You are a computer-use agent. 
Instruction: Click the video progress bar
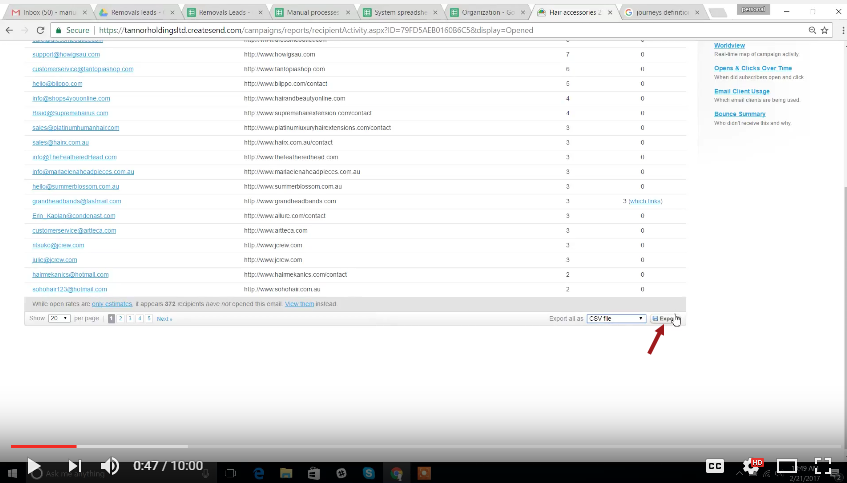click(400, 446)
